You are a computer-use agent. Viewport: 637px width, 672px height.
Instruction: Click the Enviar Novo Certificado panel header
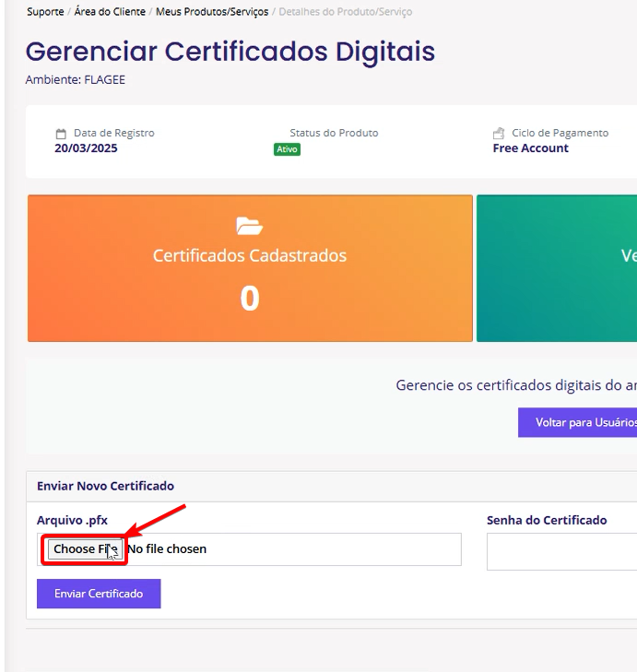(105, 486)
